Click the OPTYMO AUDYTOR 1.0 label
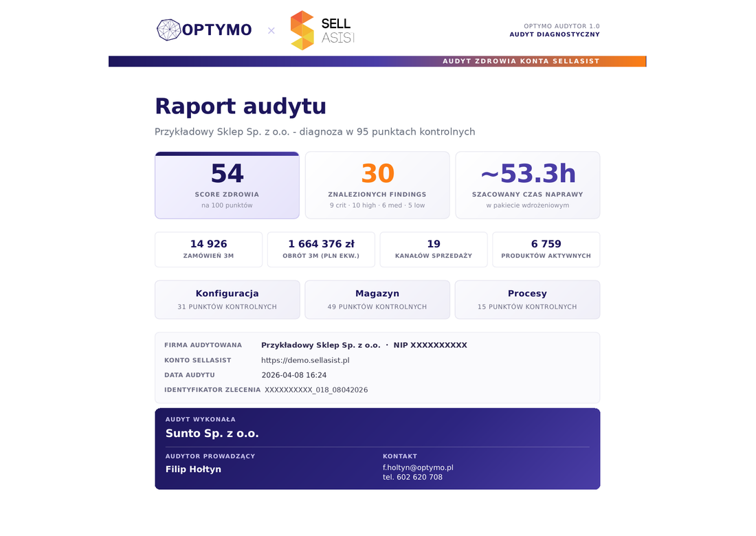Image resolution: width=756 pixels, height=536 pixels. coord(562,26)
